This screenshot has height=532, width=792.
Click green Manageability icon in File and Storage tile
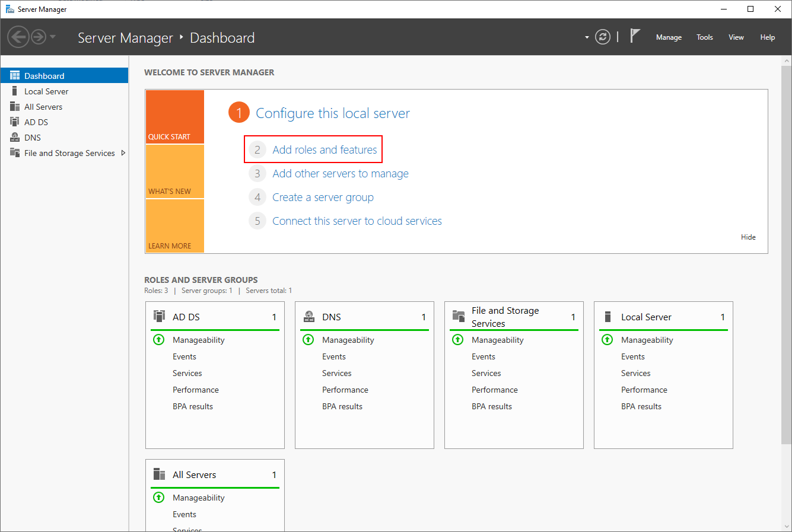(x=458, y=340)
